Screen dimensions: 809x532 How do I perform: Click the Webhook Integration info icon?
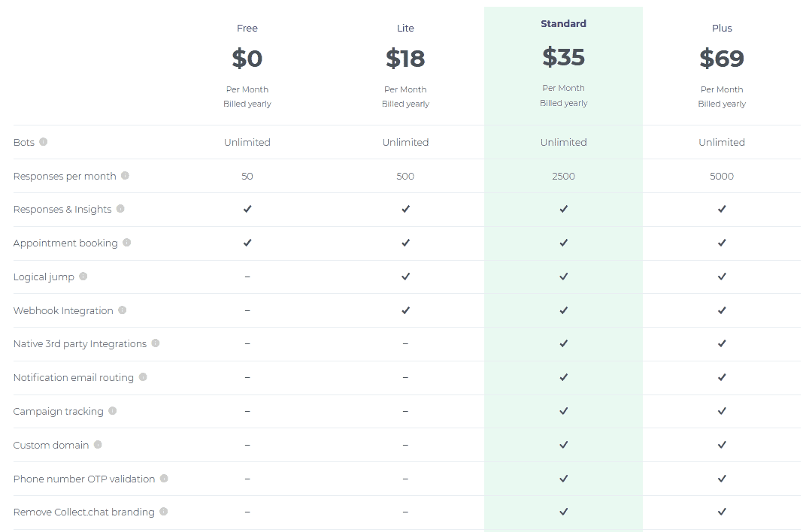pyautogui.click(x=123, y=310)
